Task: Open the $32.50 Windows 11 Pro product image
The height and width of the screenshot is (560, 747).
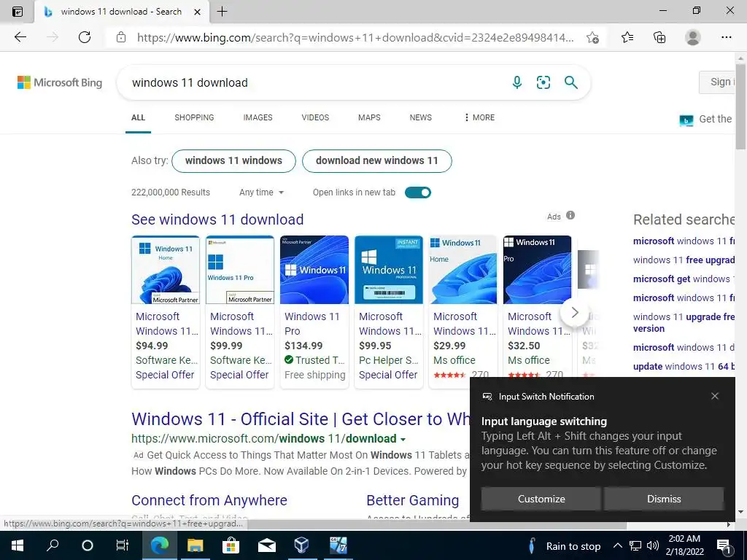Action: pos(538,270)
